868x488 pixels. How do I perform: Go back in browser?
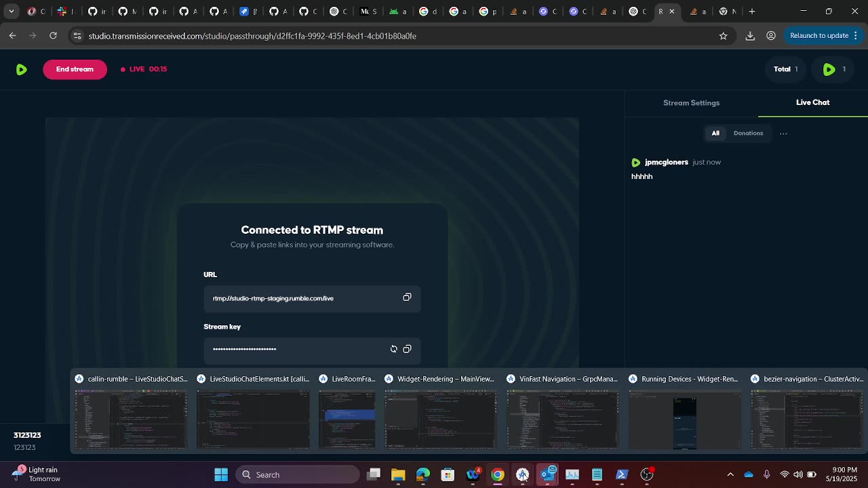pos(13,35)
